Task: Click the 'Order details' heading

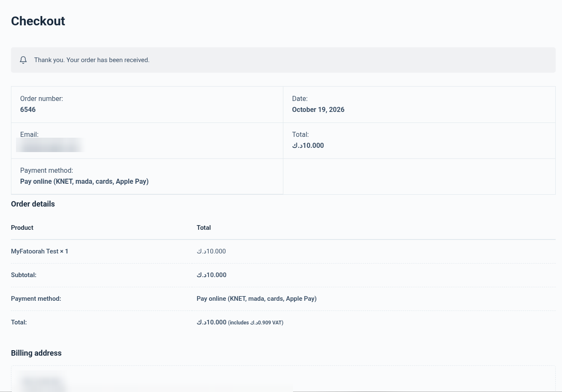Action: [x=33, y=204]
